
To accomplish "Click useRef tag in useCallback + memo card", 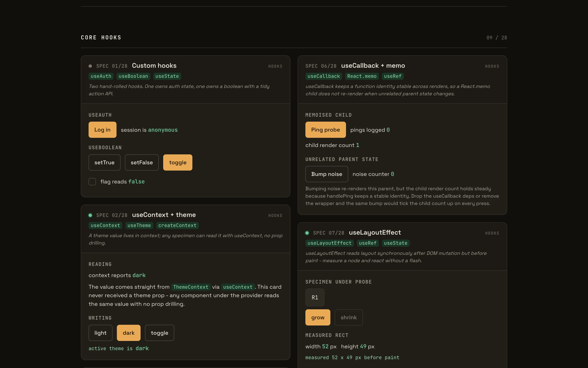I will (393, 76).
